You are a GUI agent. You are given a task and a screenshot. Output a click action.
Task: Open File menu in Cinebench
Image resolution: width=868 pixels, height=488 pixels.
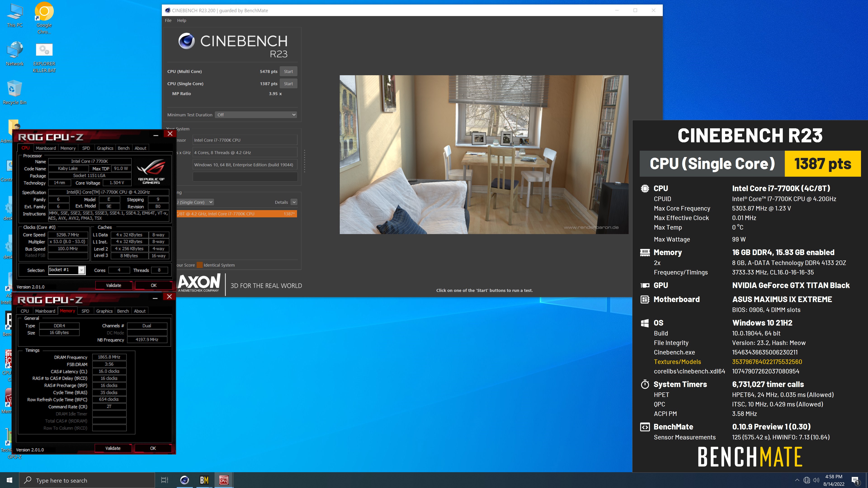[168, 20]
